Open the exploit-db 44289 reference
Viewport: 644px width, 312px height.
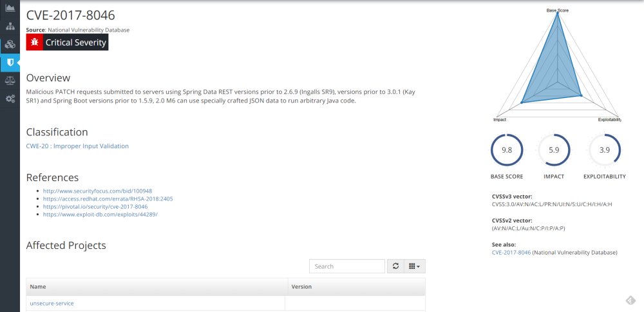(100, 214)
